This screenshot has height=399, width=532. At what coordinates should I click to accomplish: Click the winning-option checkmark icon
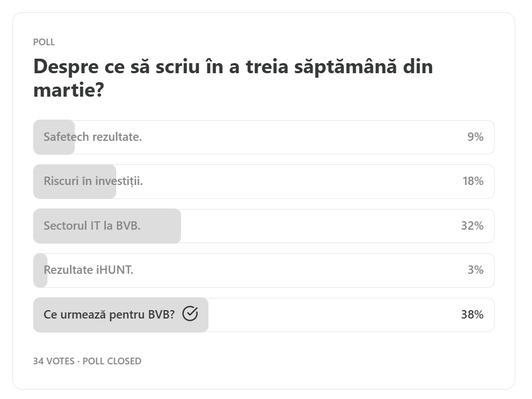(190, 313)
